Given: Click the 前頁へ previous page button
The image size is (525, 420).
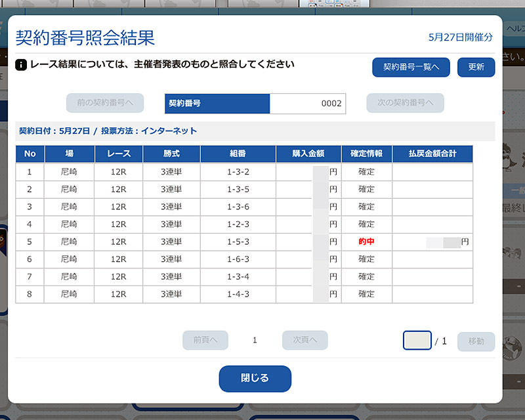Looking at the screenshot, I should 205,340.
